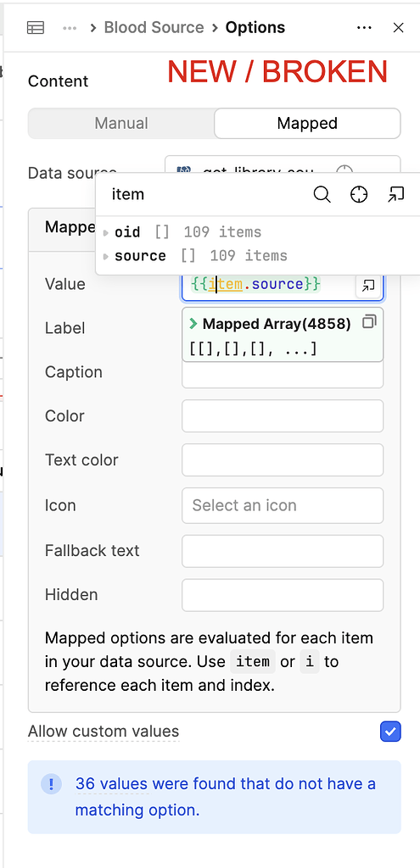Click the Text color input field
Screen dimensions: 420x868
(283, 460)
